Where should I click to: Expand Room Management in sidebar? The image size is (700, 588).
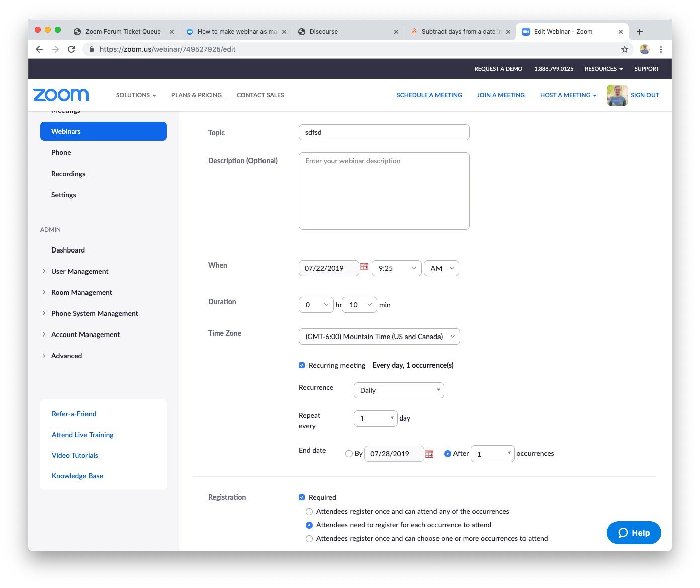point(81,292)
